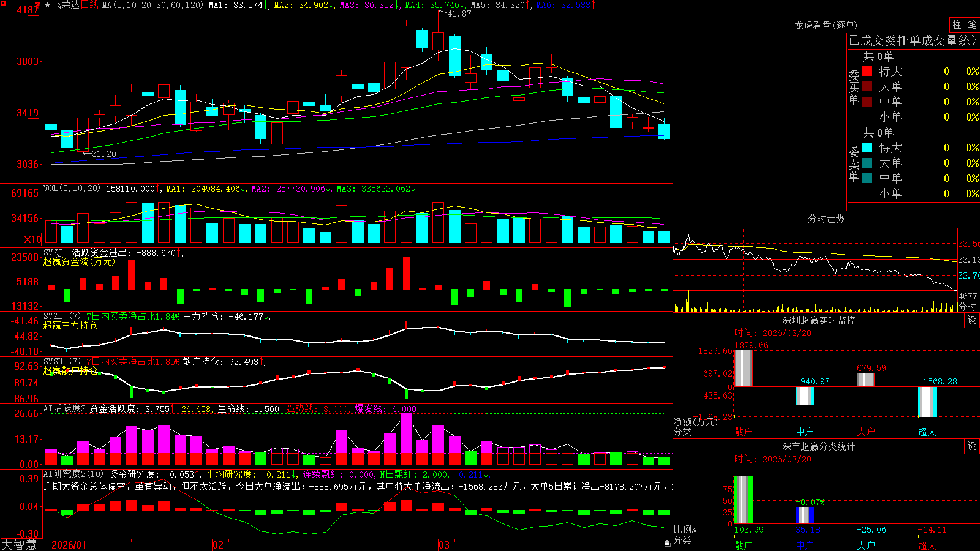Click the blue 中户 35.18 ratio bar
980x551 pixels.
(805, 515)
